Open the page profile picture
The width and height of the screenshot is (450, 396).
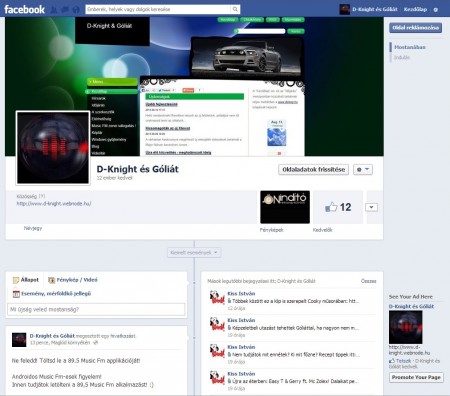53,148
